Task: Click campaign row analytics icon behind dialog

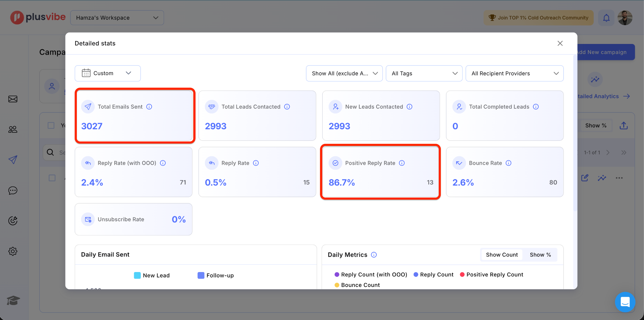Action: [602, 178]
